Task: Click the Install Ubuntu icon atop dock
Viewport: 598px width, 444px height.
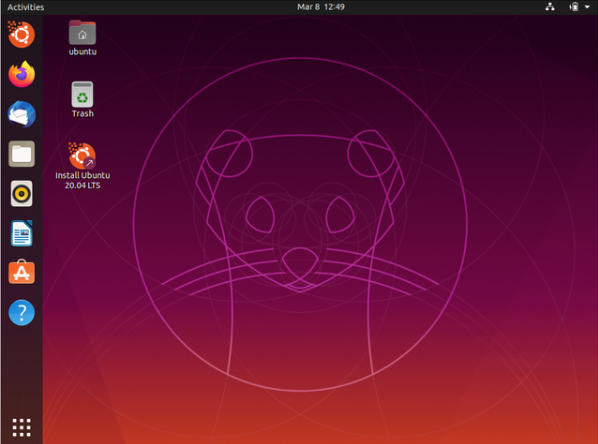Action: click(x=22, y=35)
